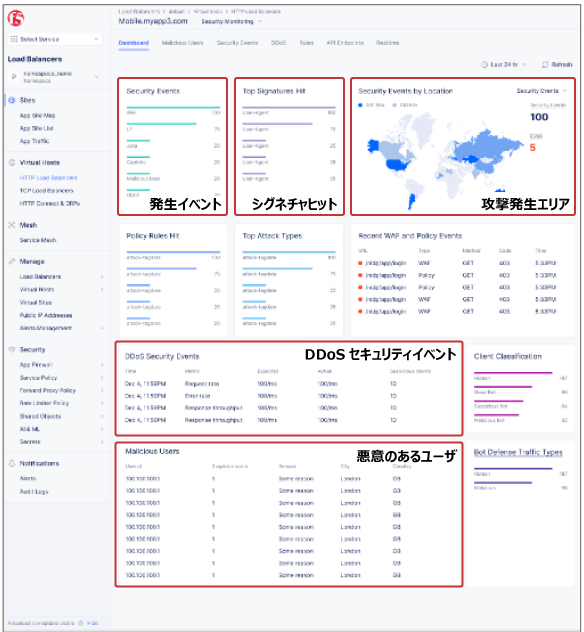This screenshot has width=584, height=632.
Task: Click the Virtual Hosts section icon
Action: [x=12, y=162]
